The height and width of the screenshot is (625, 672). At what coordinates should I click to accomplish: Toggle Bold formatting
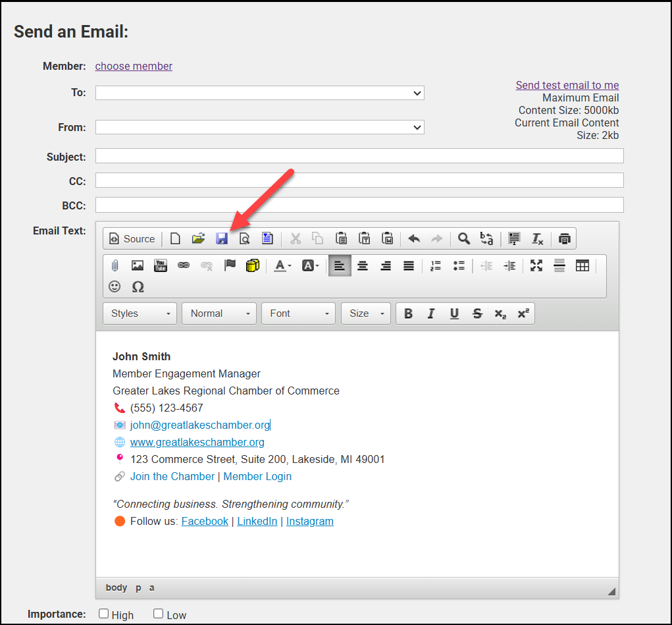pos(408,313)
